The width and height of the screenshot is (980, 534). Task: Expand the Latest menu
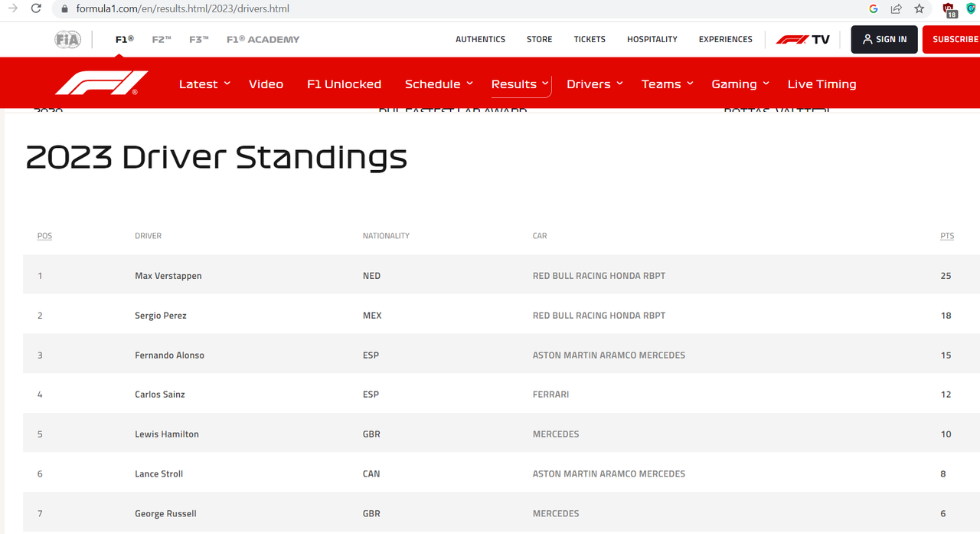point(204,84)
